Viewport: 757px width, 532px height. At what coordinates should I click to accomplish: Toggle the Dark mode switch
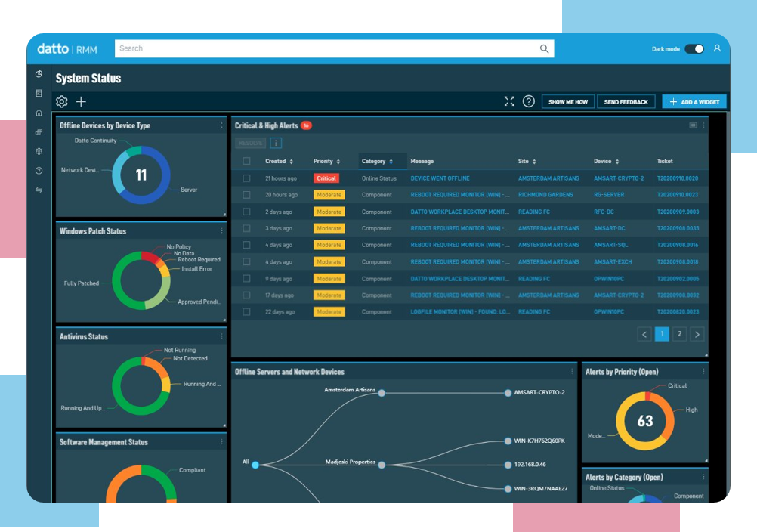tap(694, 49)
